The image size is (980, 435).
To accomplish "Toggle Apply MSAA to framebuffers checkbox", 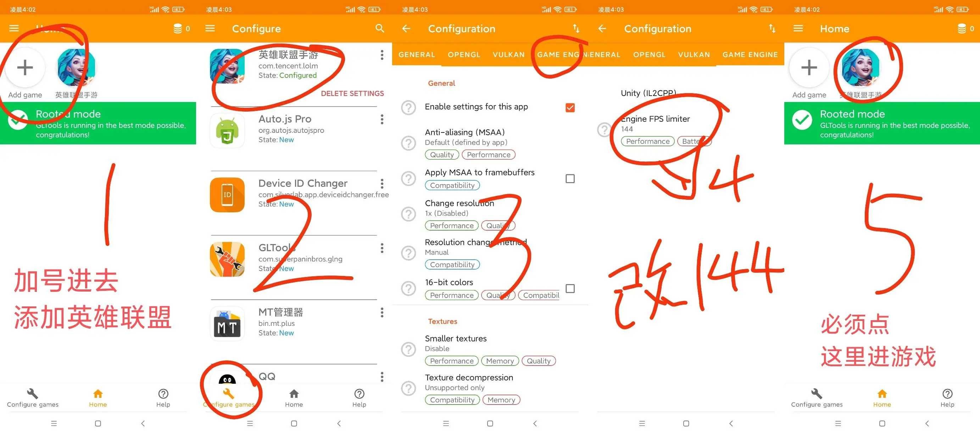I will [x=570, y=178].
